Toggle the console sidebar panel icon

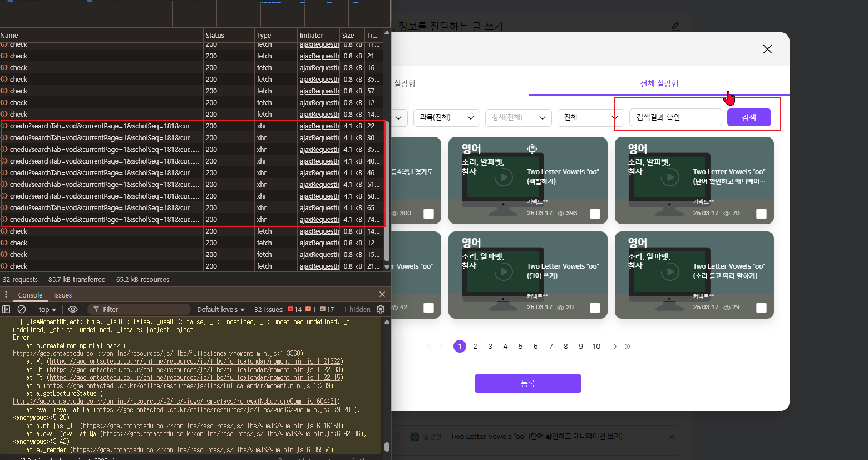tap(6, 309)
